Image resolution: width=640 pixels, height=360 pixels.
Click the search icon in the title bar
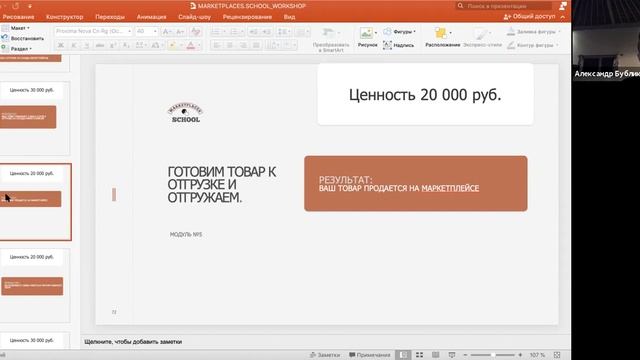pos(460,6)
